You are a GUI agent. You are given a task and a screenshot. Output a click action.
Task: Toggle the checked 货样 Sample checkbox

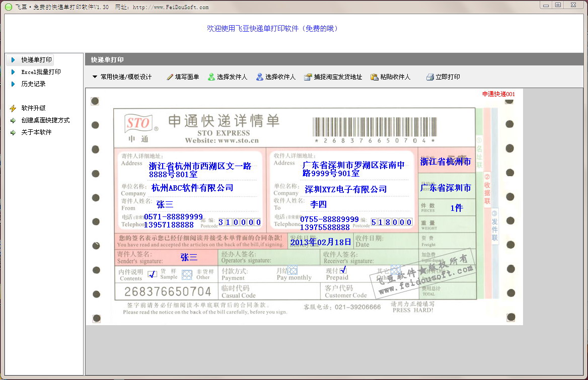152,275
